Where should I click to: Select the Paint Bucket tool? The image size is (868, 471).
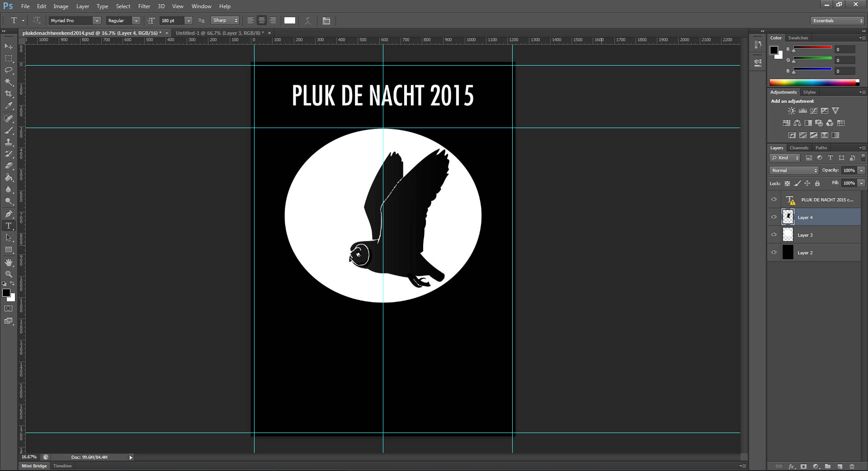[9, 177]
